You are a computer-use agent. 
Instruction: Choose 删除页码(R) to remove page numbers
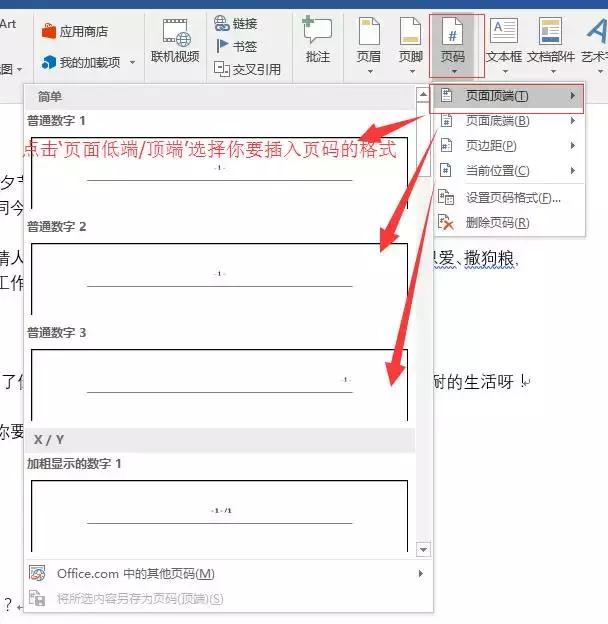[x=509, y=222]
